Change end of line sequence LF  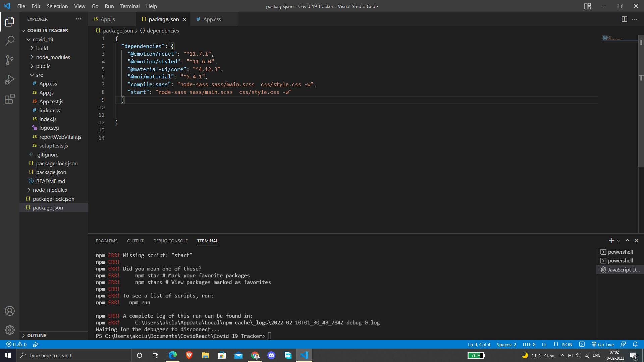(x=544, y=344)
